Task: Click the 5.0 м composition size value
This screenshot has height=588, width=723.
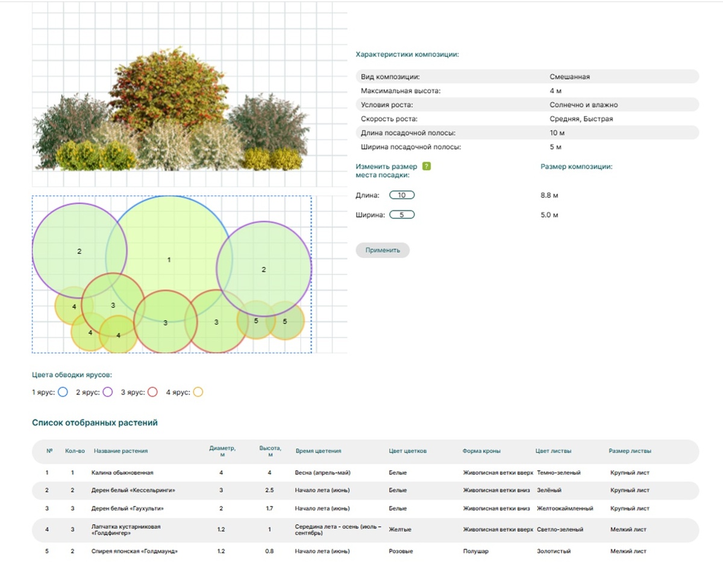Action: point(549,214)
